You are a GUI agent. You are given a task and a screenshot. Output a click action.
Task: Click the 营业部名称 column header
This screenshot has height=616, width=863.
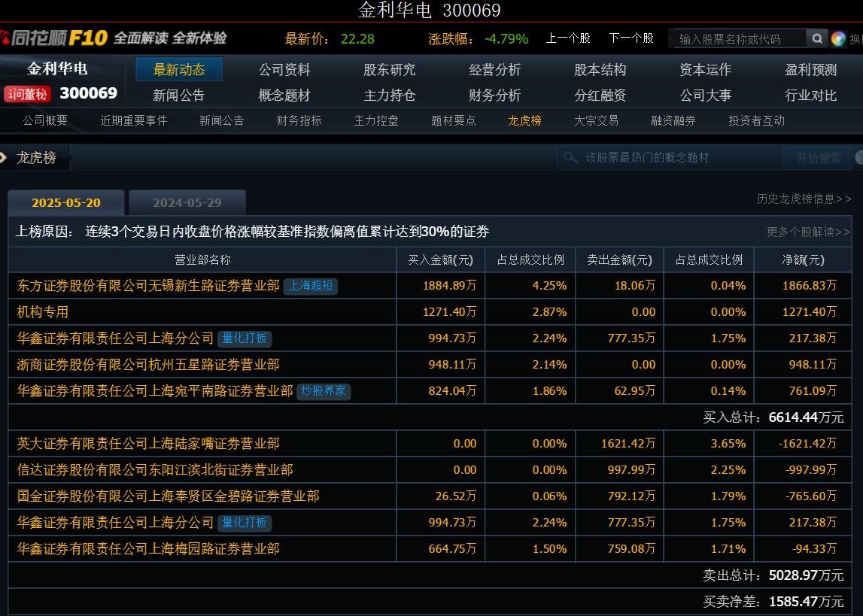pyautogui.click(x=202, y=260)
